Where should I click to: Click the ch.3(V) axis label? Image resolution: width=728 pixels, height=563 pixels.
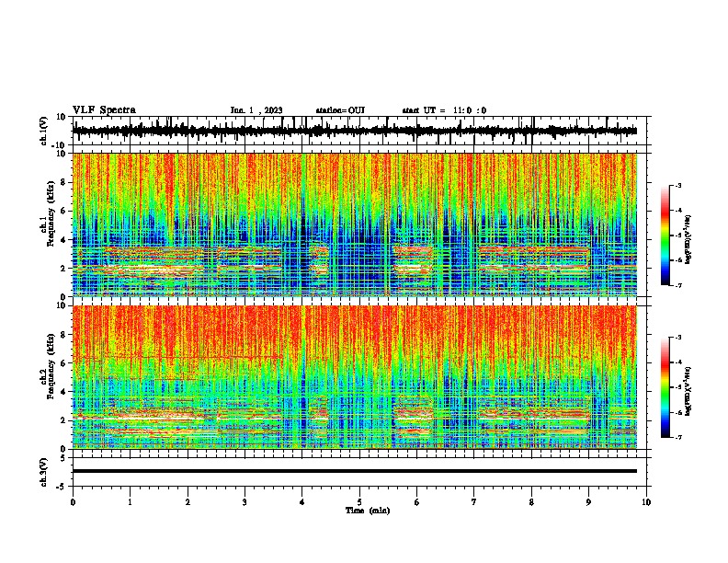[x=44, y=472]
